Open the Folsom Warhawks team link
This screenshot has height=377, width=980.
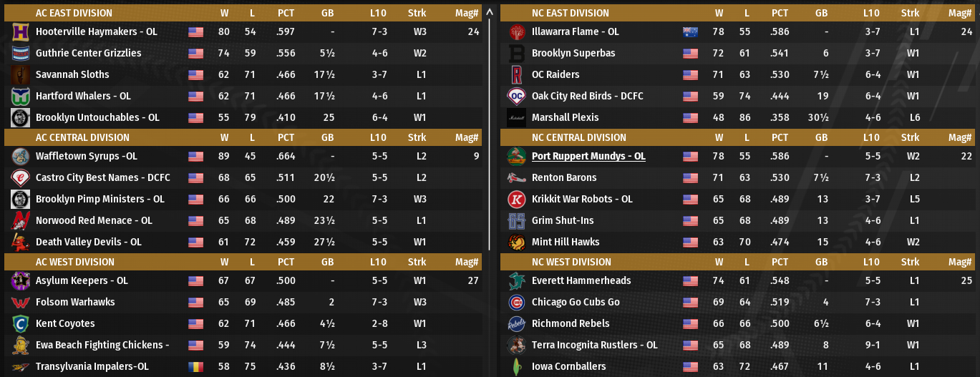75,303
